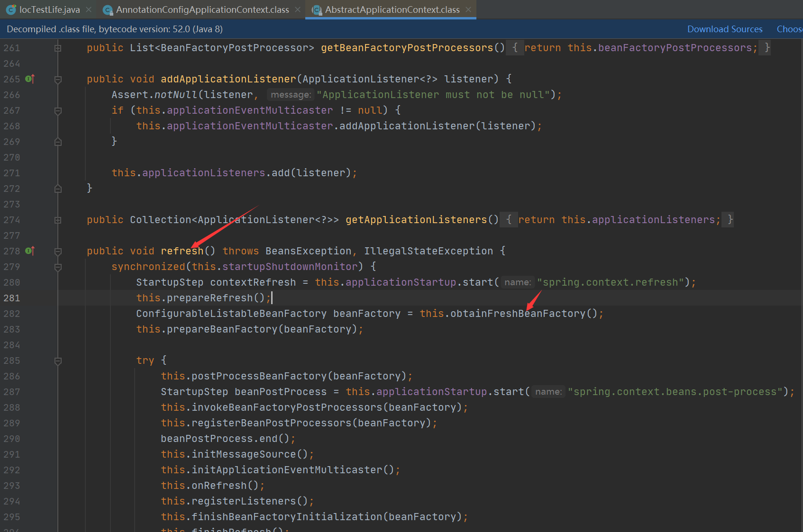Click the AbstractApplicationContext class file icon
The width and height of the screenshot is (803, 532).
pyautogui.click(x=317, y=9)
